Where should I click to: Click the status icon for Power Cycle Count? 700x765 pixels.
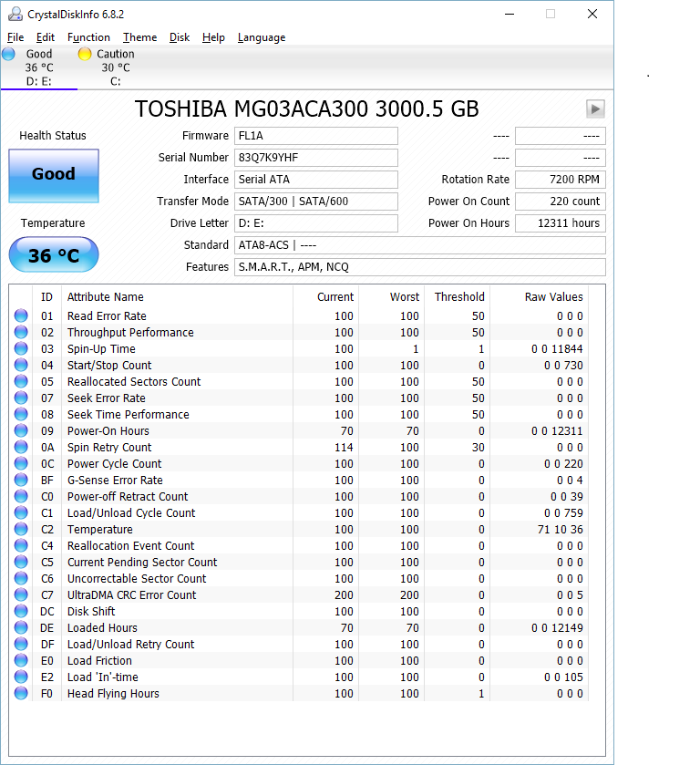click(21, 463)
